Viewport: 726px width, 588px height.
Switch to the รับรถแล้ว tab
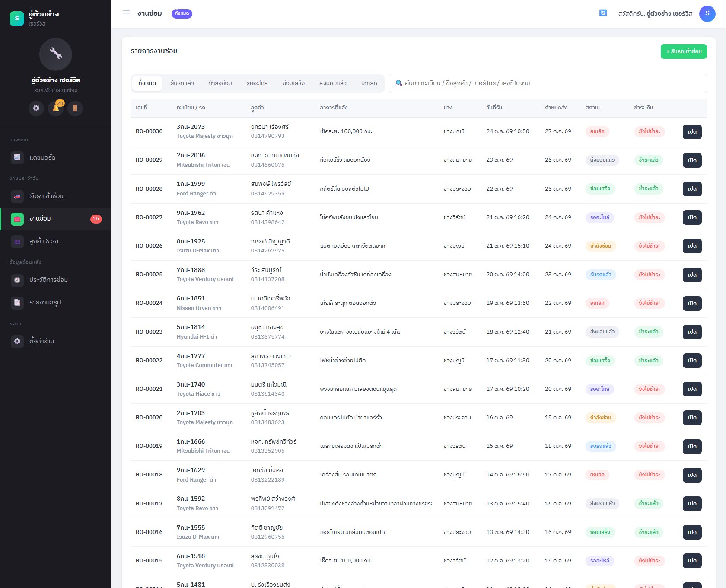coord(182,83)
